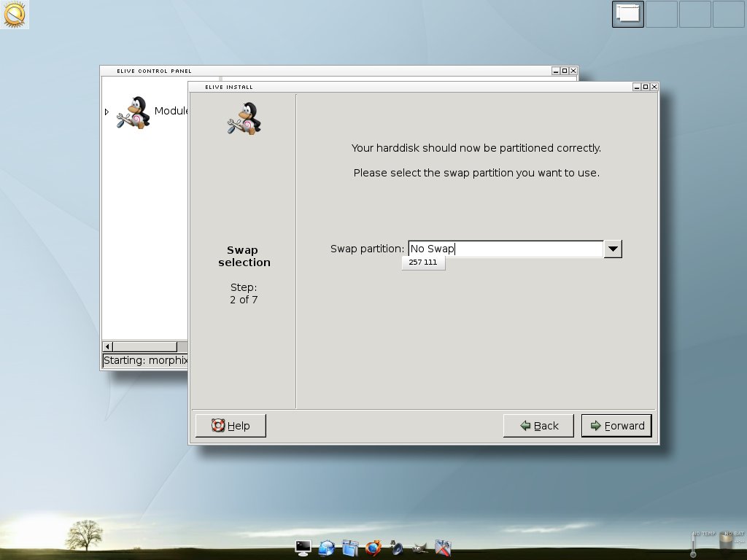747x560 pixels.
Task: Switch to the fourth desktop in the pager
Action: (729, 14)
